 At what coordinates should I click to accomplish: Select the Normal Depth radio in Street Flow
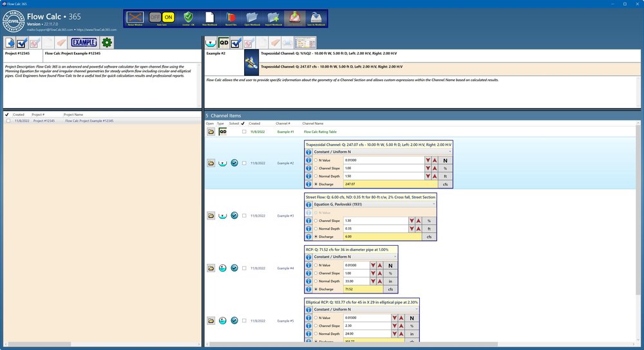tap(316, 228)
